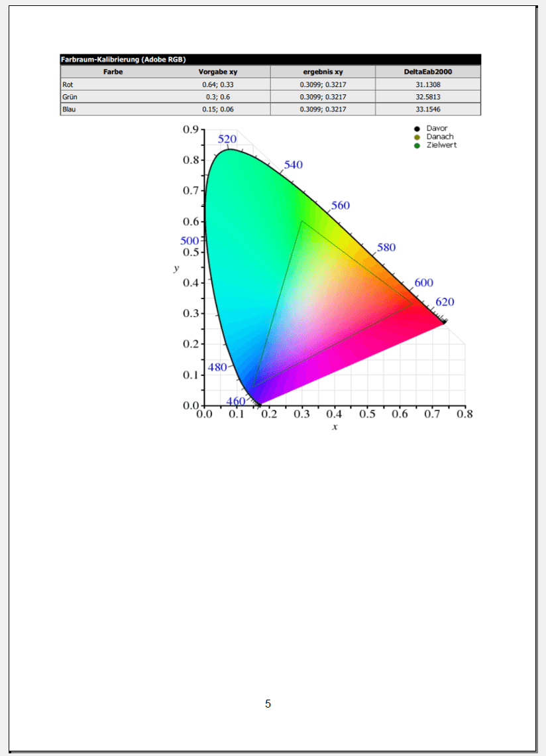Image resolution: width=546 pixels, height=756 pixels.
Task: Click the 620 wavelength label on diagram
Action: click(445, 302)
